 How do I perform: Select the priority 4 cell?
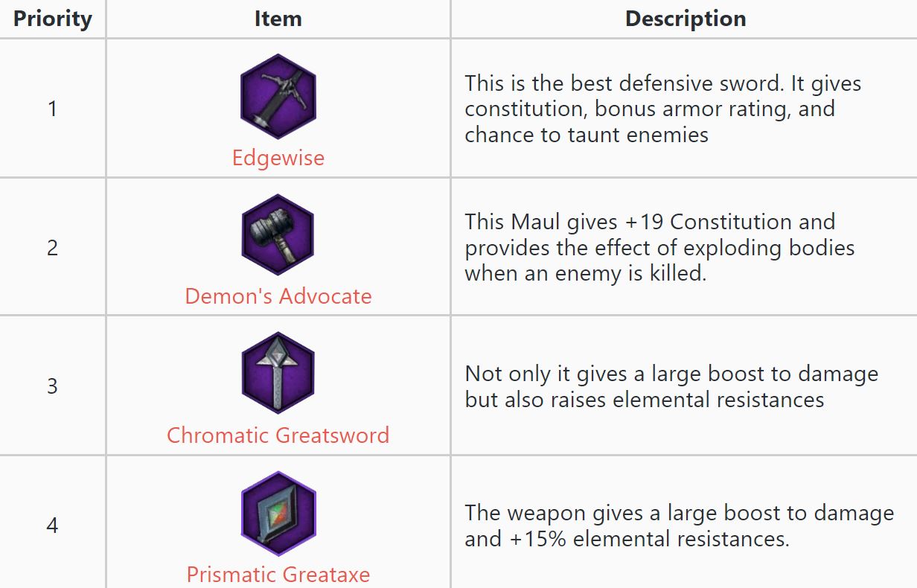52,525
